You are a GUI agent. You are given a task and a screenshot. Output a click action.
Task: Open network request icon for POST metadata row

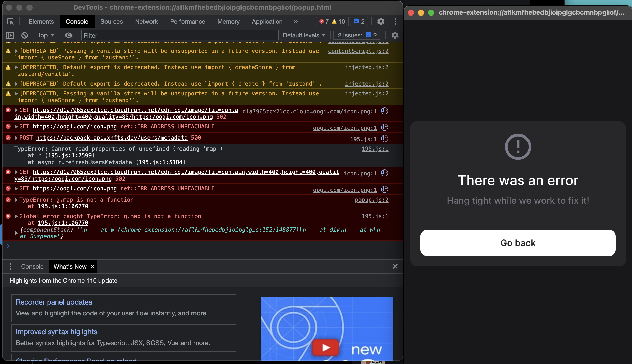(385, 139)
